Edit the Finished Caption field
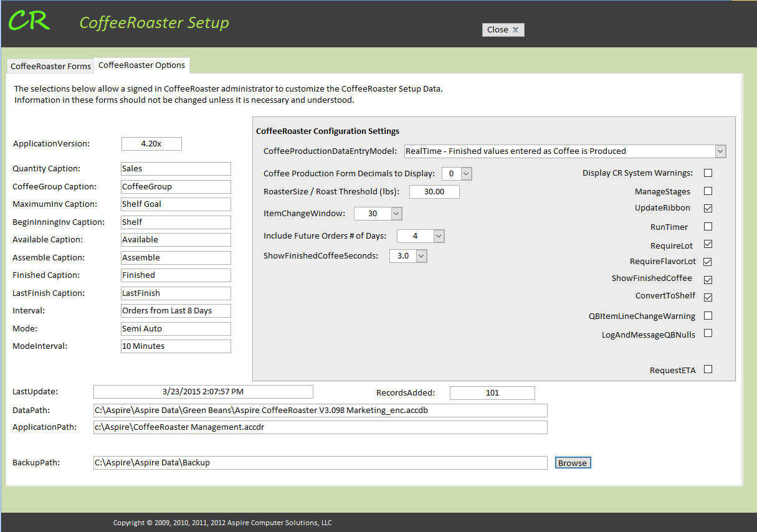This screenshot has height=532, width=757. [x=176, y=275]
